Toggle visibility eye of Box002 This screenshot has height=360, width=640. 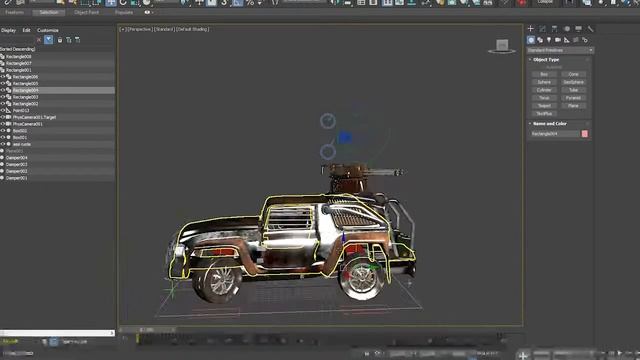tap(3, 131)
